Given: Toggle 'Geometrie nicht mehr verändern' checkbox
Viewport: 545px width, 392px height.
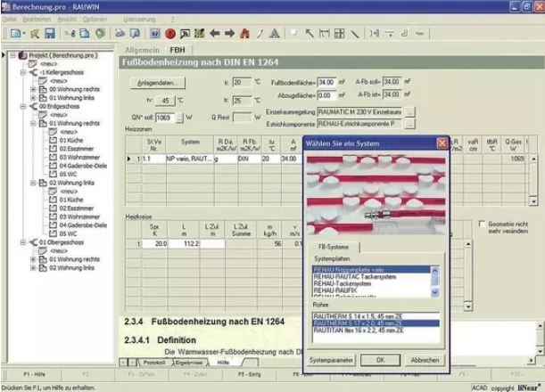Looking at the screenshot, I should pyautogui.click(x=483, y=223).
